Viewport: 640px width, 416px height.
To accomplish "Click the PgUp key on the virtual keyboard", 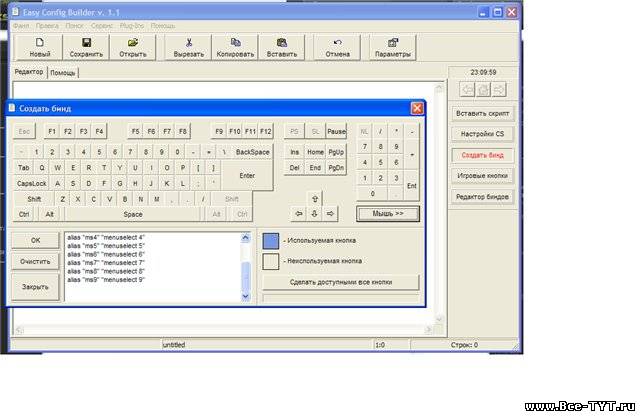I will pyautogui.click(x=336, y=152).
